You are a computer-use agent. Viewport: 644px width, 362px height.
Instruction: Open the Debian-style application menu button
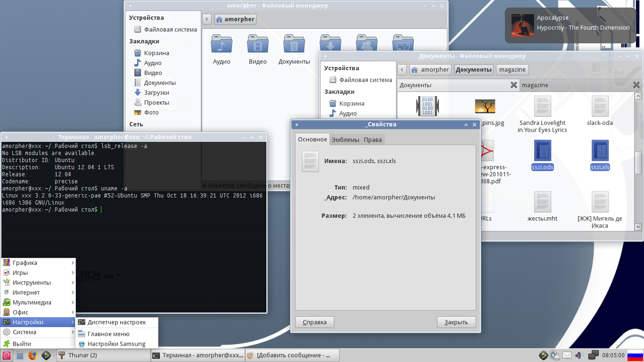coord(7,355)
